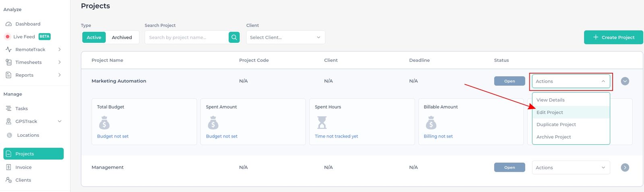Viewport: 644px width, 192px height.
Task: Expand the Reports submenu arrow
Action: click(x=60, y=75)
